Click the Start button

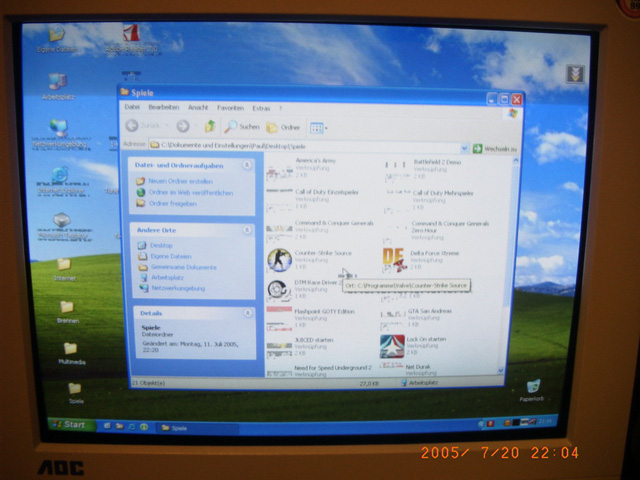[x=72, y=424]
